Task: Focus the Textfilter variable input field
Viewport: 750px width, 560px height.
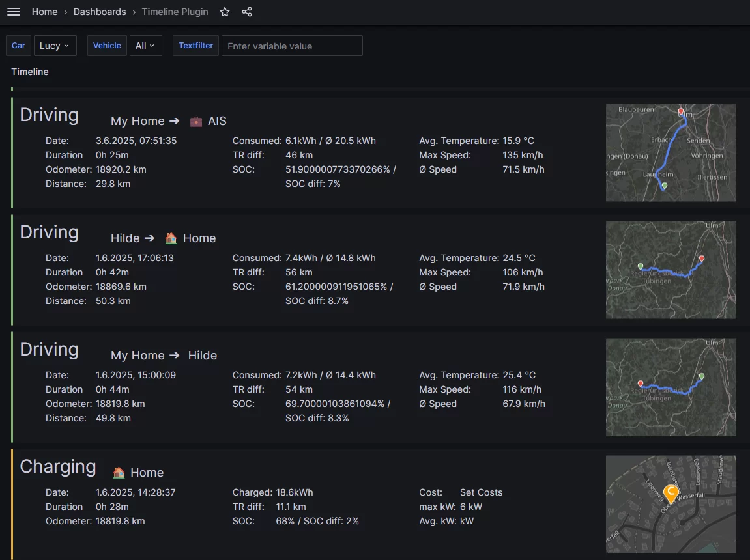Action: [x=292, y=46]
